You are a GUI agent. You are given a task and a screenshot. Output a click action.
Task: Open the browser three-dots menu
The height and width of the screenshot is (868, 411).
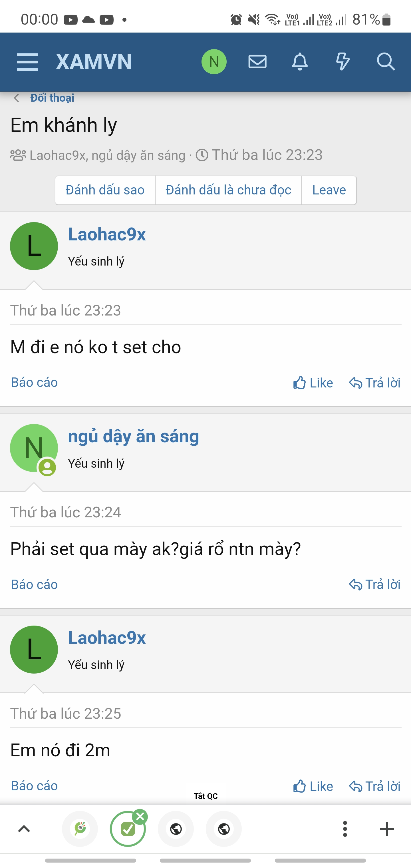pyautogui.click(x=344, y=829)
